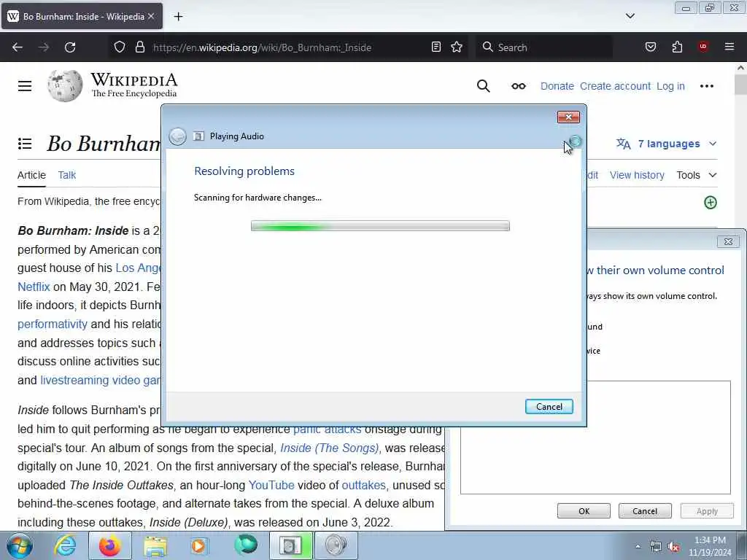747x560 pixels.
Task: Toggle the table of contents icon
Action: point(25,144)
